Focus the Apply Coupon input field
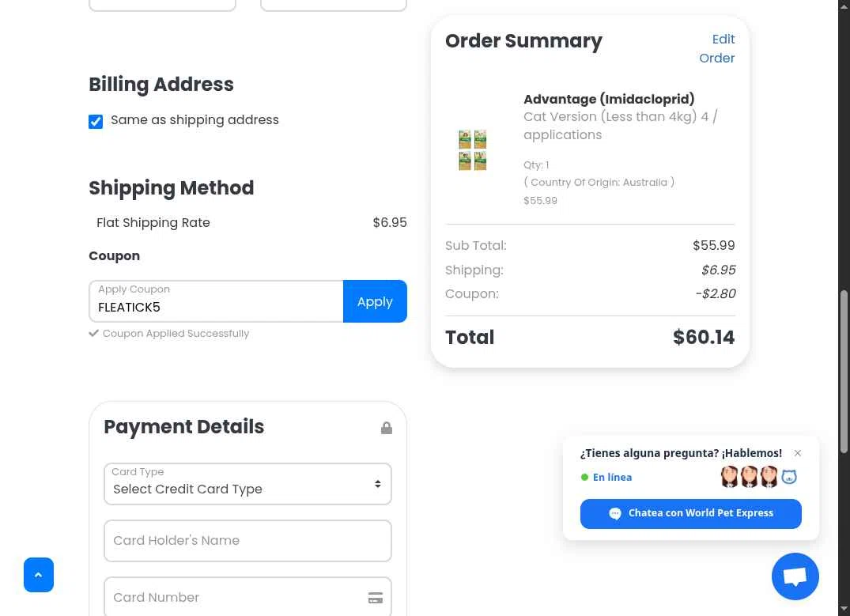850x616 pixels. pyautogui.click(x=217, y=301)
